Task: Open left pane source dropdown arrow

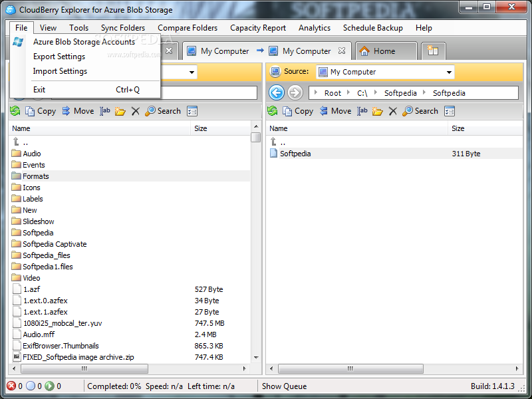Action: [192, 72]
